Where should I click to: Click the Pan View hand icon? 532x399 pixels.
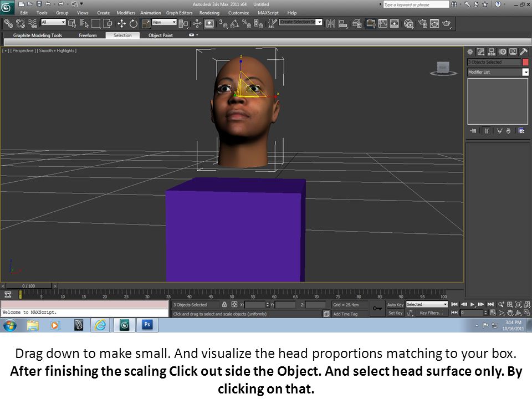pyautogui.click(x=510, y=313)
